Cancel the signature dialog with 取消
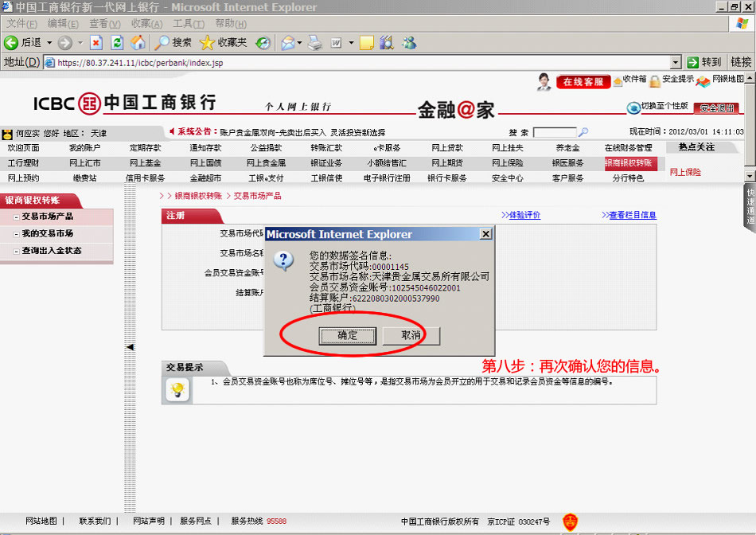Image resolution: width=756 pixels, height=535 pixels. coord(411,335)
